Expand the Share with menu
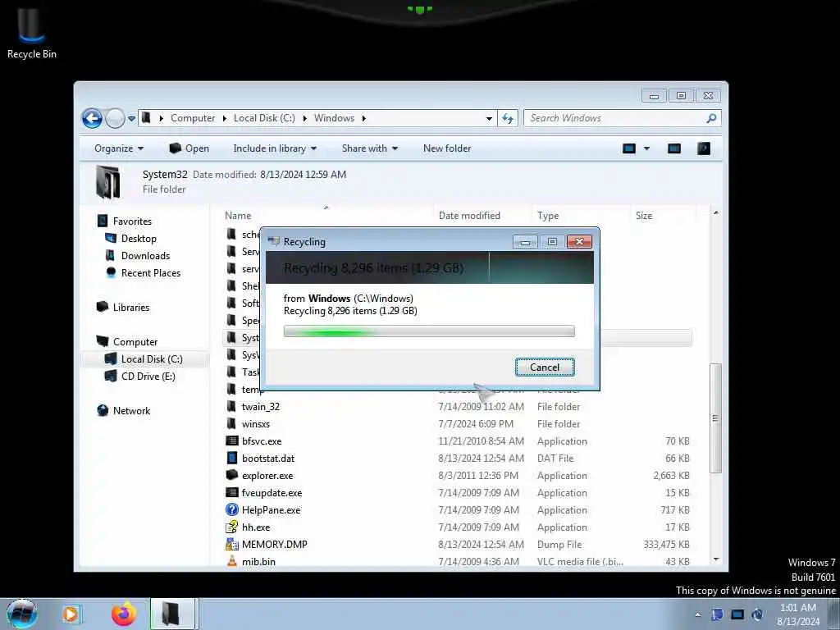The height and width of the screenshot is (630, 840). point(370,148)
